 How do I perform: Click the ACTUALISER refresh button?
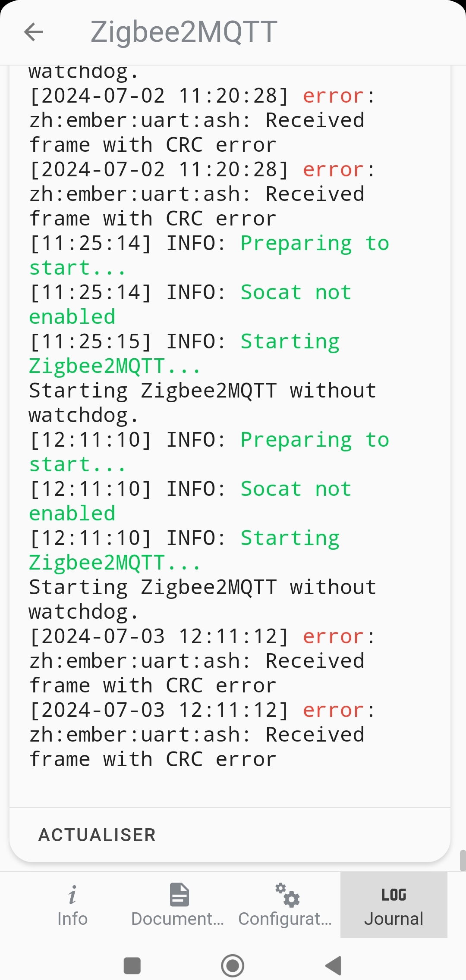point(97,835)
